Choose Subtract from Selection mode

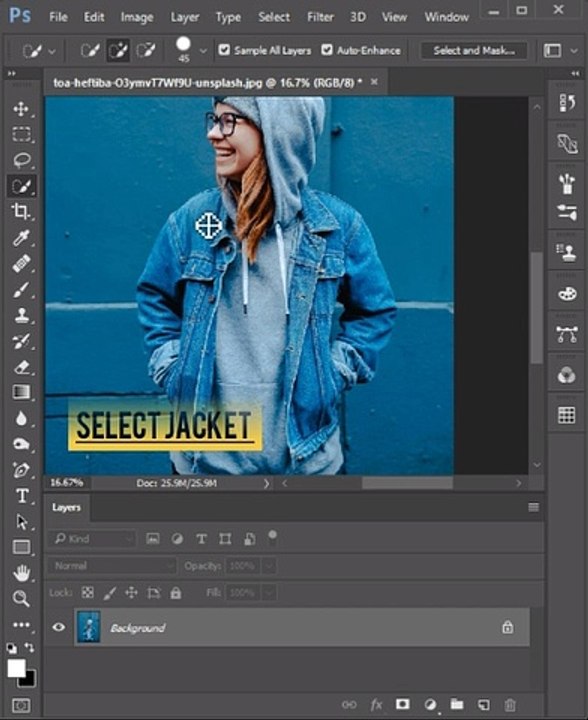146,50
